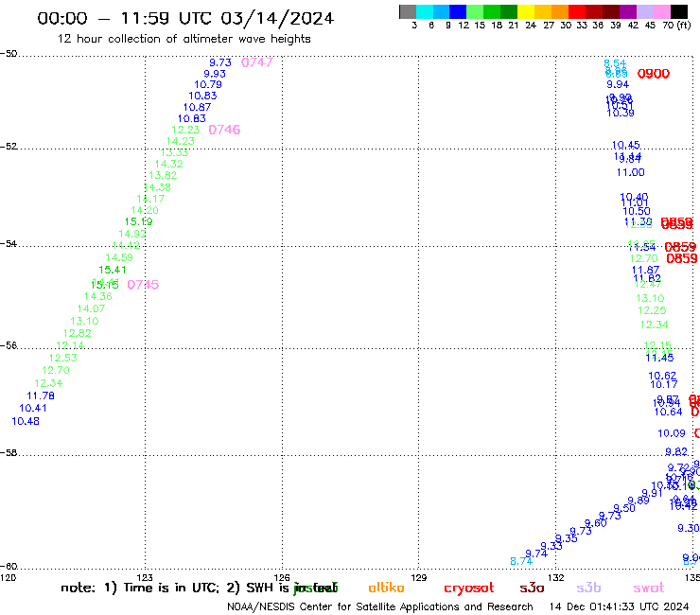Click the 's3a' satellite legend label
The width and height of the screenshot is (700, 615).
click(x=532, y=588)
